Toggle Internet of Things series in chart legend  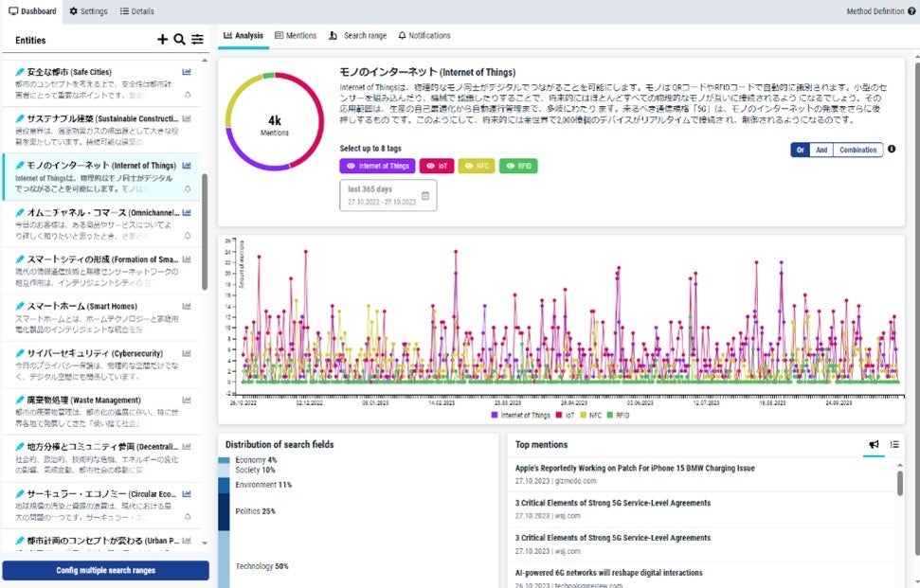[x=520, y=415]
